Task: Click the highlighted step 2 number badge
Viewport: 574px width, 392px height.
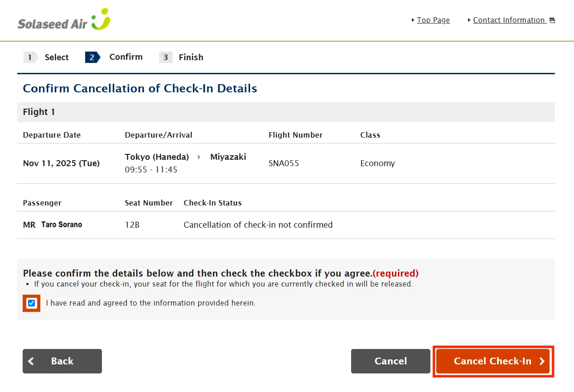Action: (x=92, y=57)
